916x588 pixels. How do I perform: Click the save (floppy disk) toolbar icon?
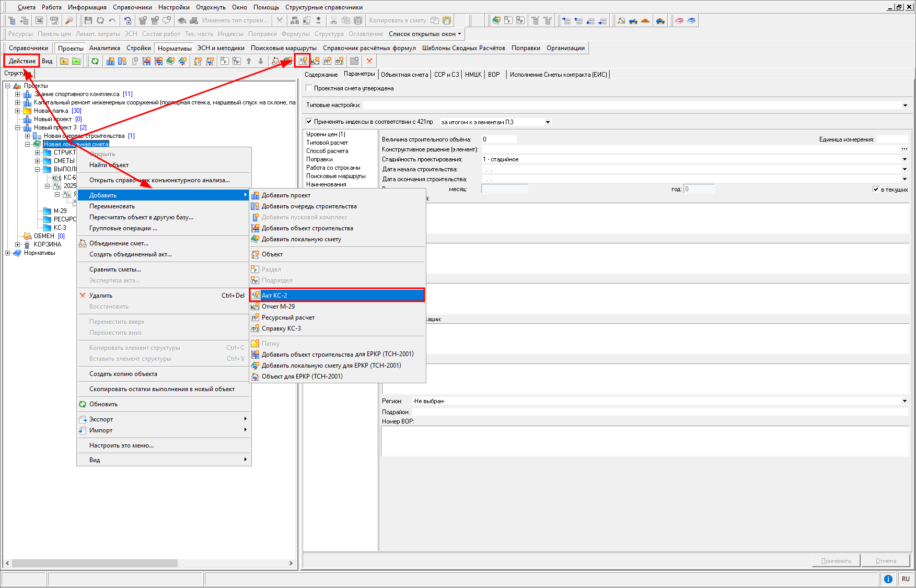click(x=88, y=20)
